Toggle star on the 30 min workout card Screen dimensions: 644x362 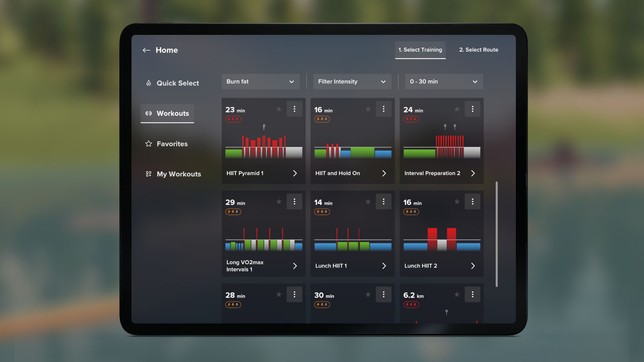point(368,294)
